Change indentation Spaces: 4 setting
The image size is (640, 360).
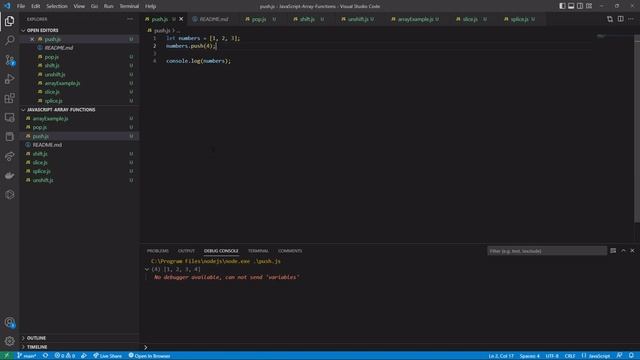click(x=529, y=356)
